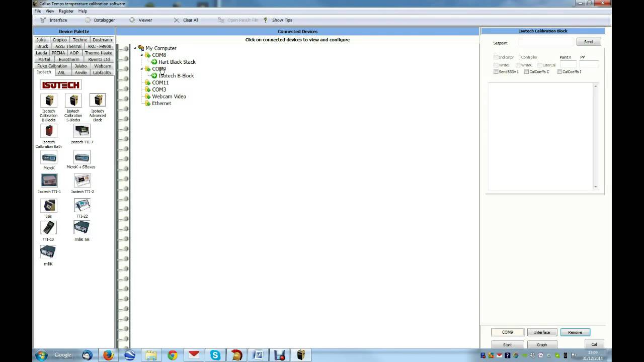The height and width of the screenshot is (362, 644).
Task: Select the Isotech Advanced Block device icon
Action: pyautogui.click(x=97, y=101)
